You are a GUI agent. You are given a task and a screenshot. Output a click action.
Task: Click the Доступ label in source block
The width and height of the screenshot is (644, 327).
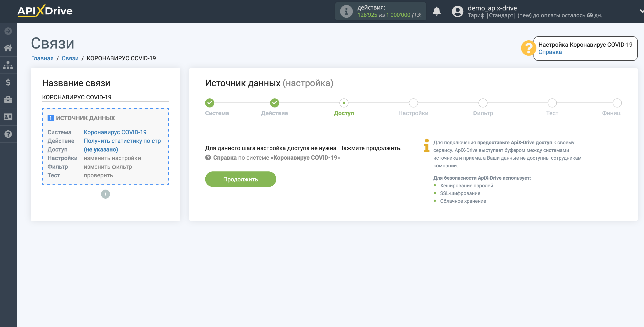(x=58, y=149)
